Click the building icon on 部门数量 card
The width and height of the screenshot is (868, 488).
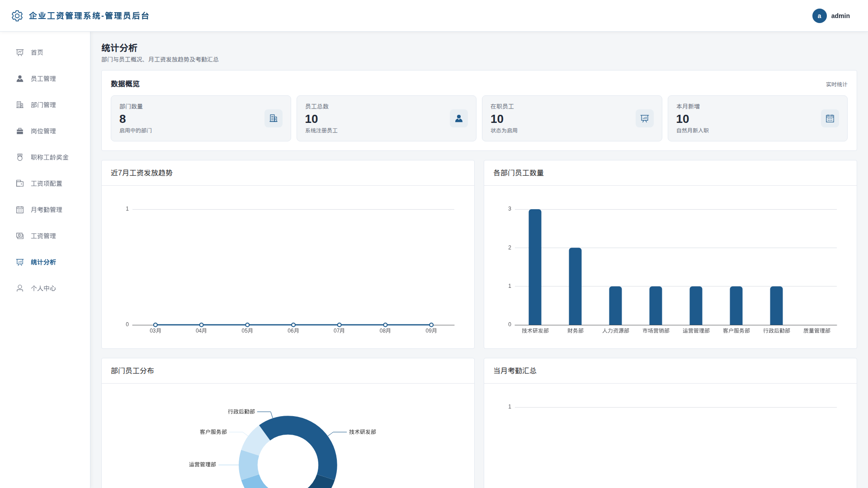(274, 118)
